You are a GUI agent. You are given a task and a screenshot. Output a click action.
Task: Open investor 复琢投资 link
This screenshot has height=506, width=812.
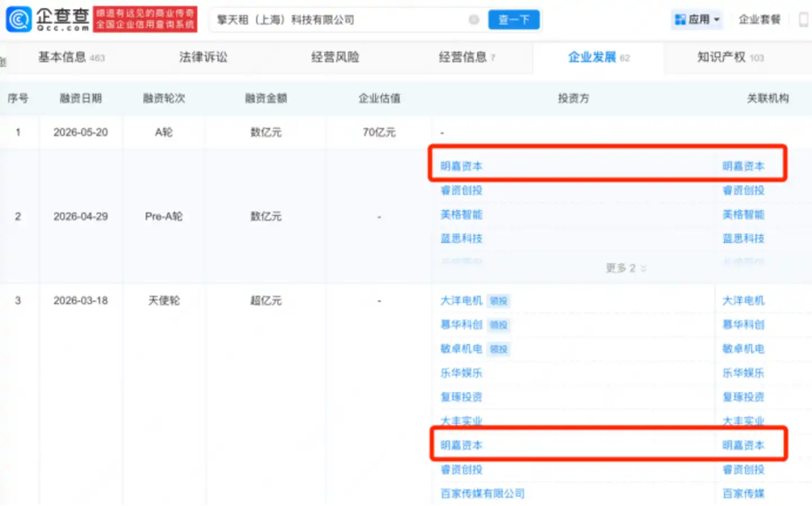click(461, 397)
